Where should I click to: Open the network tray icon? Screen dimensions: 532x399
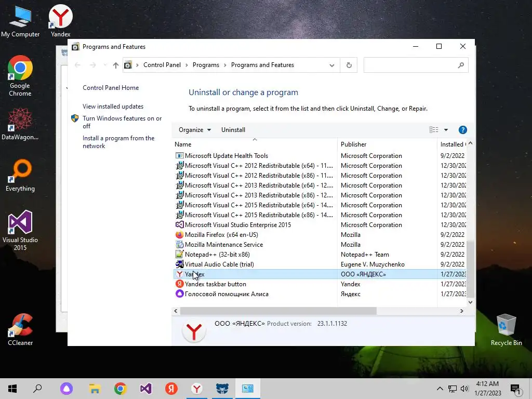tap(453, 389)
